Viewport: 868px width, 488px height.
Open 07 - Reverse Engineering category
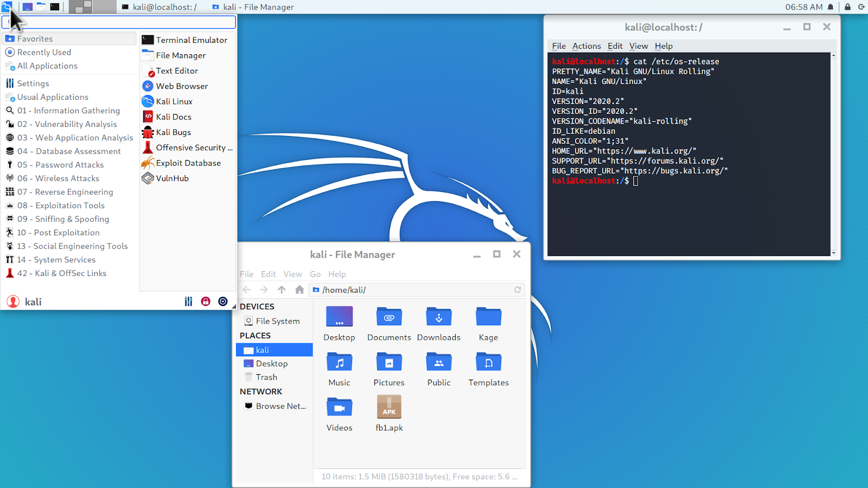tap(70, 192)
